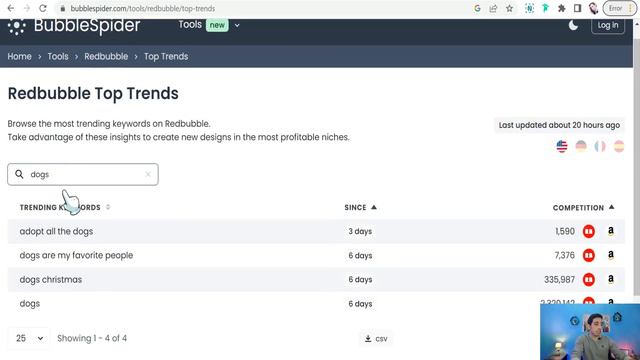
Task: Click keyword 'dogs are my favorite people'
Action: 76,256
